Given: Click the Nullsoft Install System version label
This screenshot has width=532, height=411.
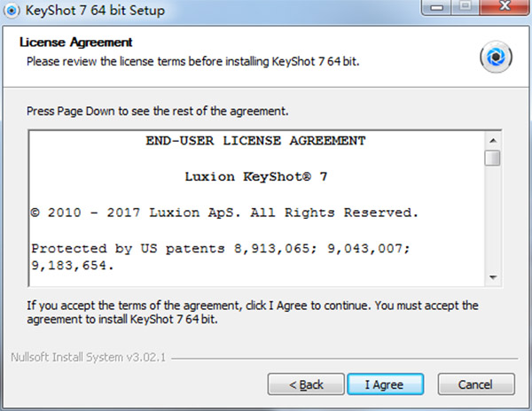Looking at the screenshot, I should tap(88, 357).
